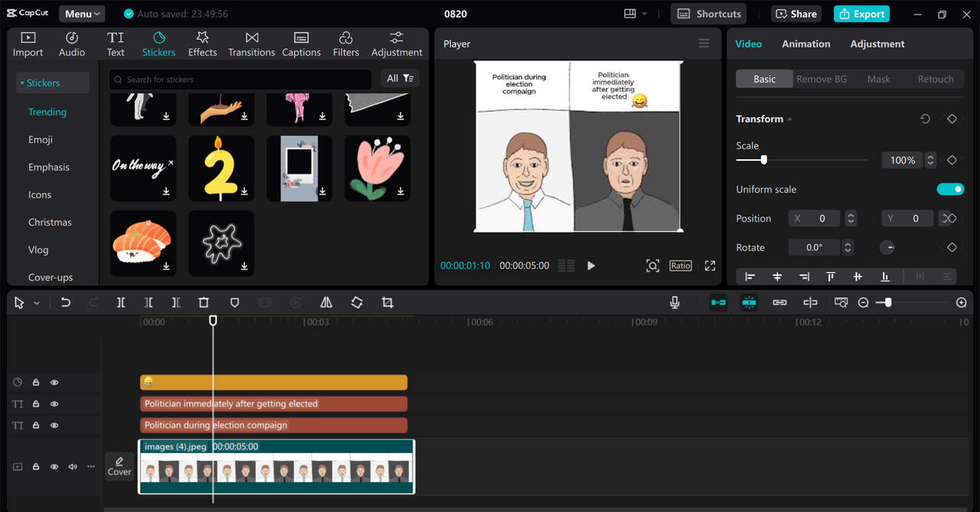Download the pink tulip sticker
The height and width of the screenshot is (512, 980).
(x=400, y=191)
